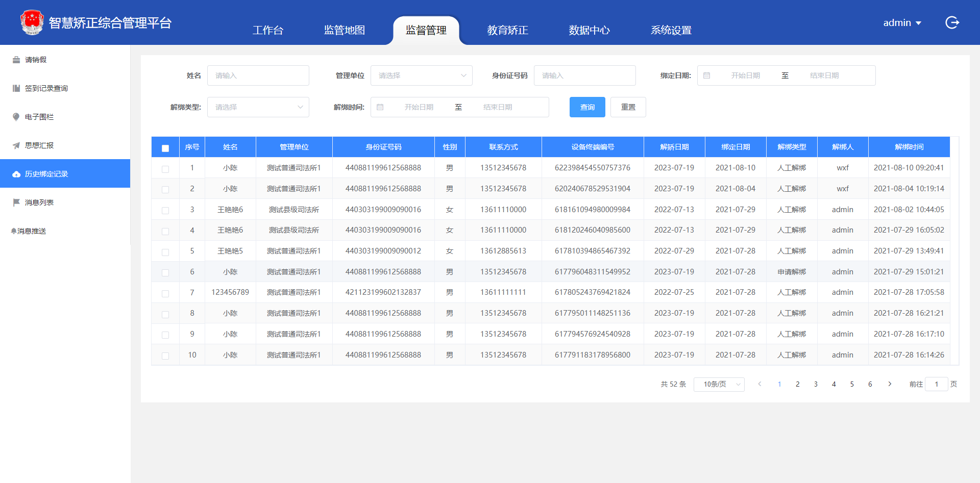Viewport: 980px width, 483px height.
Task: Expand the admin user menu
Action: (902, 23)
